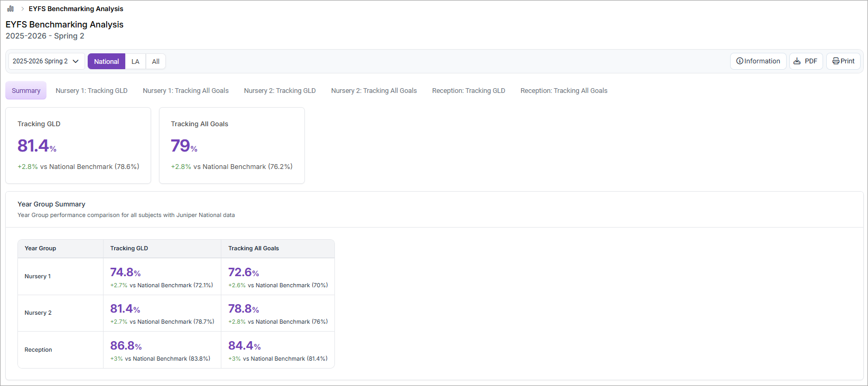Screen dimensions: 868x386
Task: Select Reception: Tracking GLD tab
Action: tap(468, 90)
